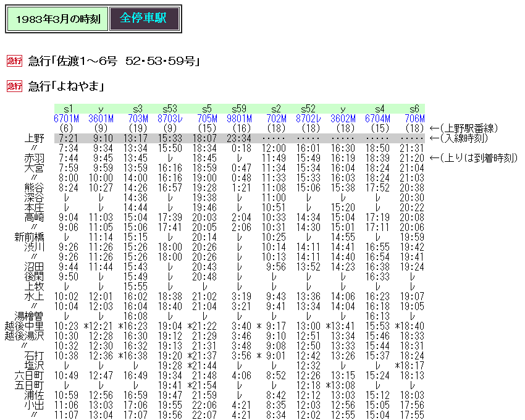Click the red 急行 icon beside よねやま
This screenshot has height=420, width=525.
14,86
